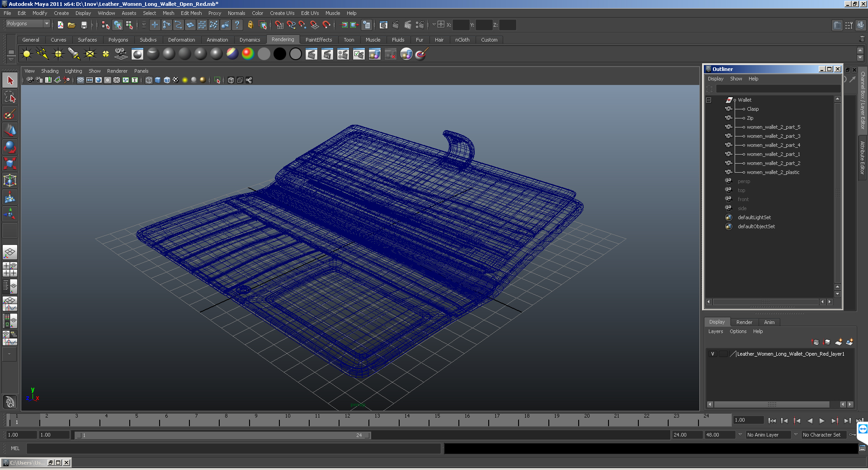Click the MEL command input field
This screenshot has height=470, width=868.
point(233,448)
